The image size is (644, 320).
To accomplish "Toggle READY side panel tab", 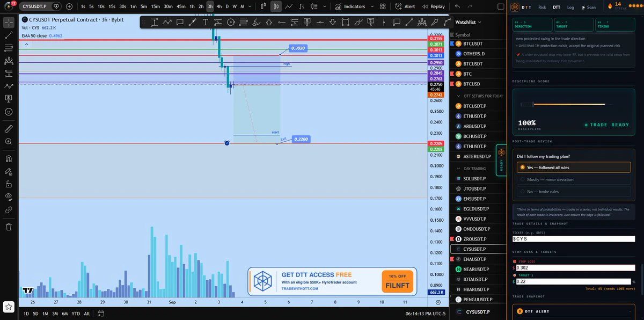I will tap(501, 160).
